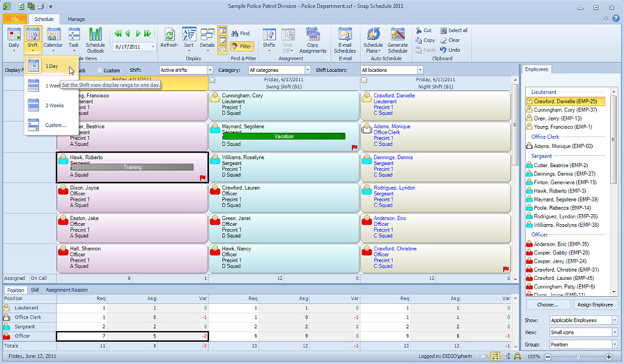Select Custom... display range
This screenshot has width=624, height=364.
51,125
